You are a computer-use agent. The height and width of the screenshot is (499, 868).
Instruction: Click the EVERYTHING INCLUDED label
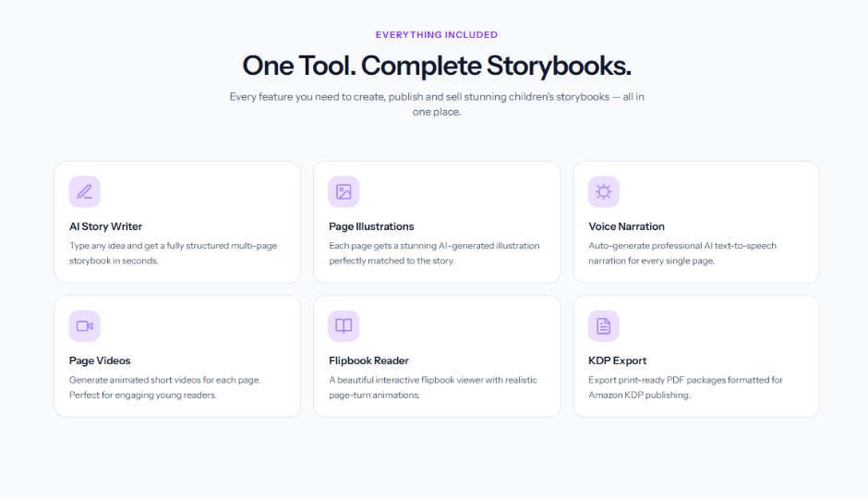click(x=437, y=35)
